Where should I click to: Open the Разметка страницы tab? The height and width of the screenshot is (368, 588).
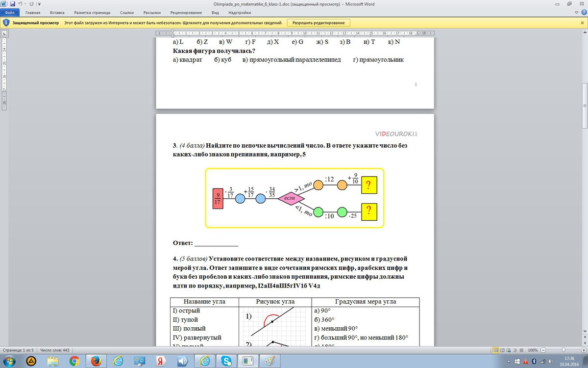[x=93, y=12]
